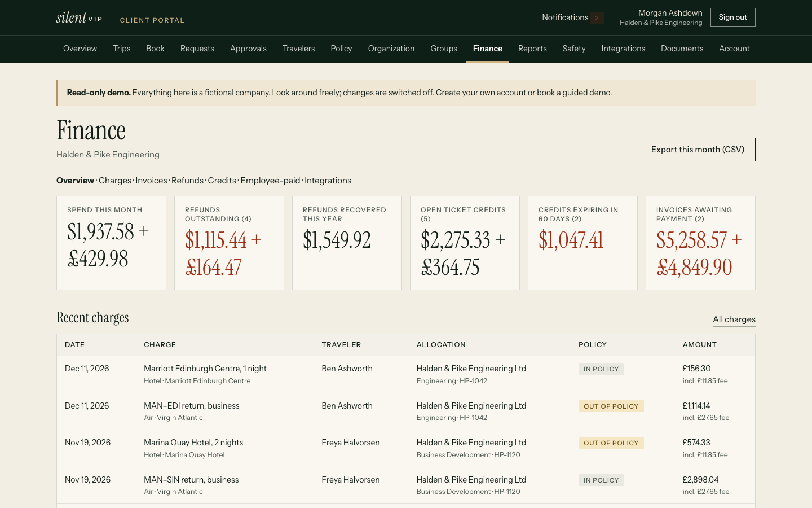This screenshot has height=508, width=812.
Task: Click the Credits Expiring amount $1,047.41
Action: point(571,240)
